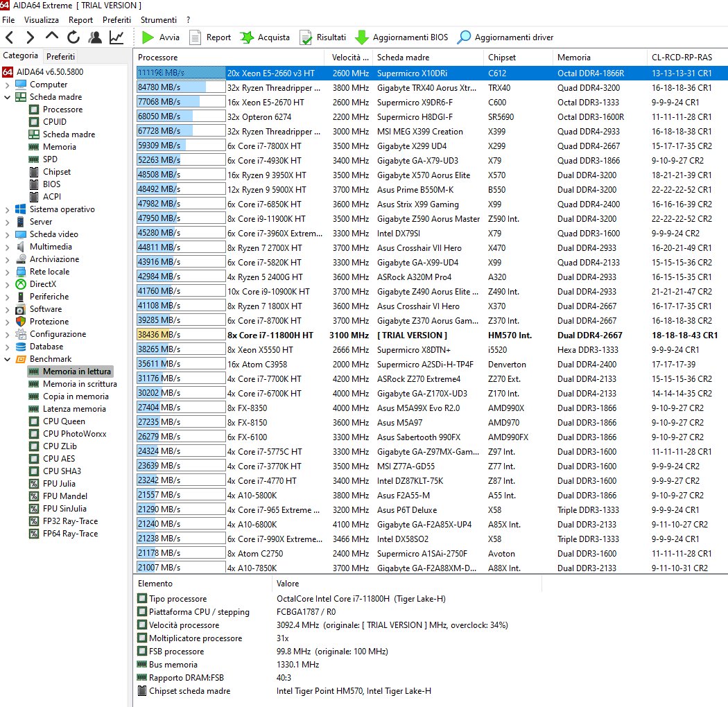Select the 84780 MB/s result bar

click(181, 87)
